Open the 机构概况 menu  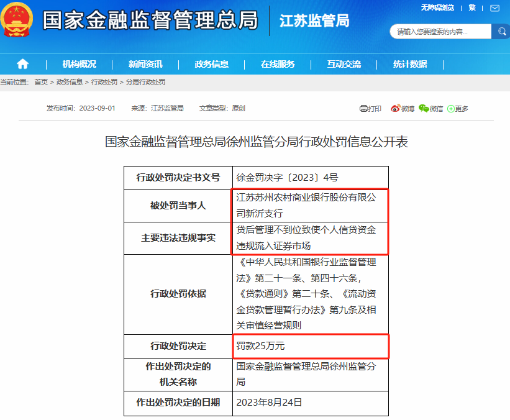pyautogui.click(x=79, y=64)
